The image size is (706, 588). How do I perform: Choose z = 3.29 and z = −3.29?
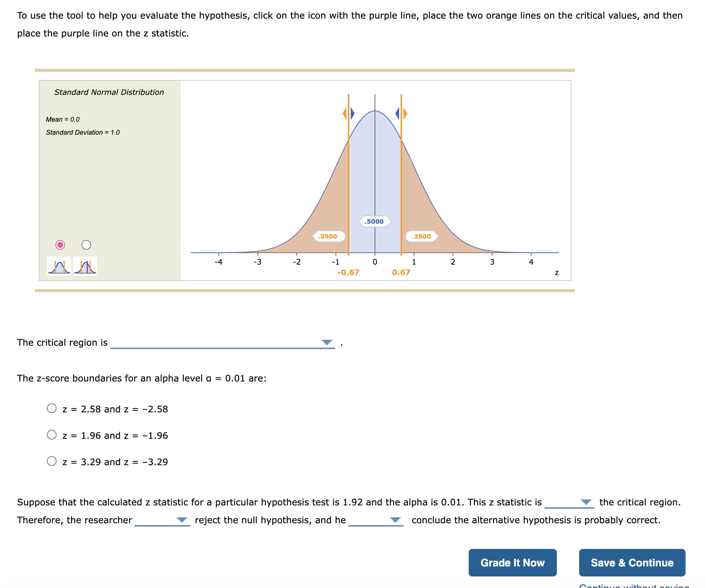pyautogui.click(x=52, y=461)
